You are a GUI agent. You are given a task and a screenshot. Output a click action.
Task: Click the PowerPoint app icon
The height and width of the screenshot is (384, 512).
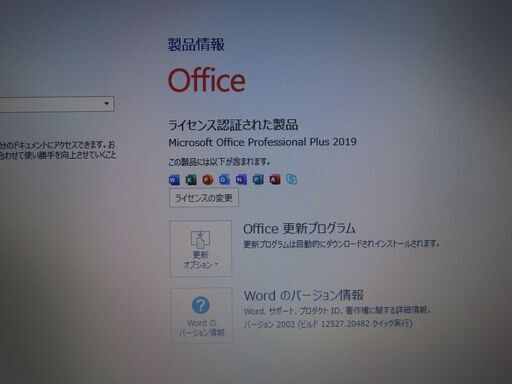pos(208,180)
